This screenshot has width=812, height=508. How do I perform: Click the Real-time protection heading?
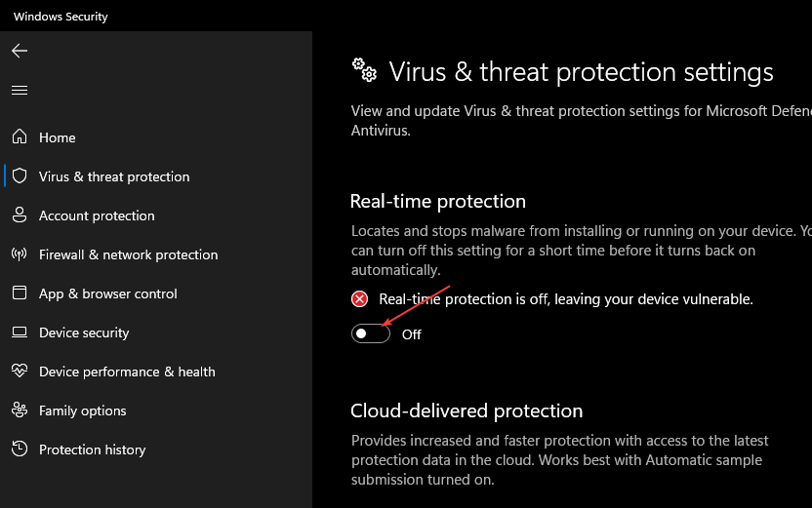[x=437, y=201]
